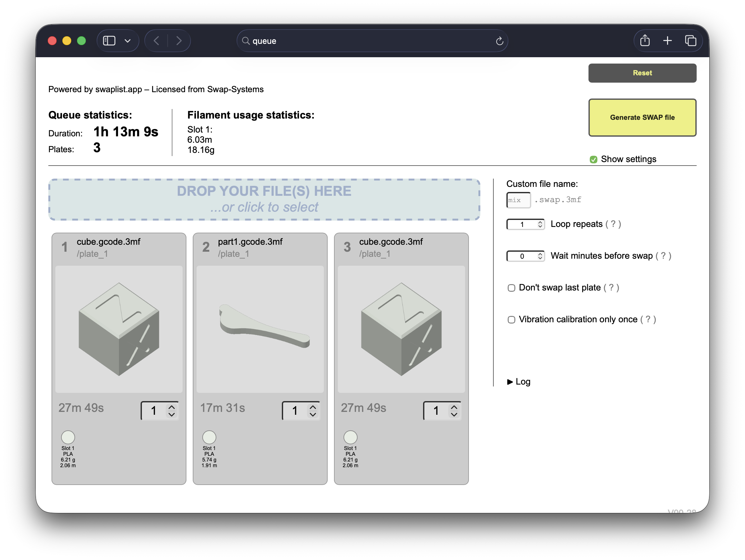Screen dimensions: 745x560
Task: Show help for Vibration calibration question mark
Action: (x=648, y=319)
